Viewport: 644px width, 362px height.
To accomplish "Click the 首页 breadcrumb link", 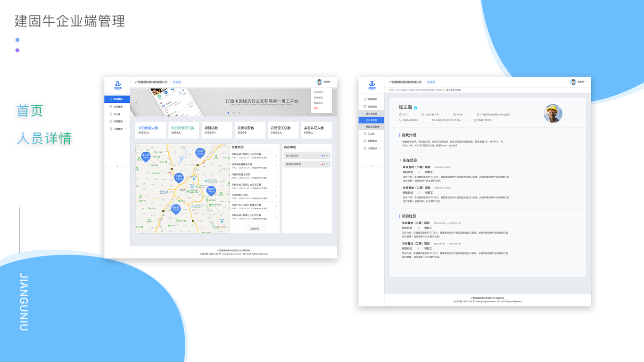I will click(x=391, y=90).
